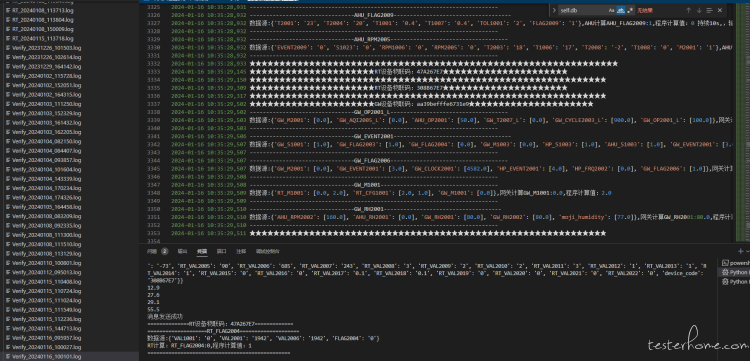Screen dimensions: 750x361
Task: Close the find widget
Action: click(719, 10)
